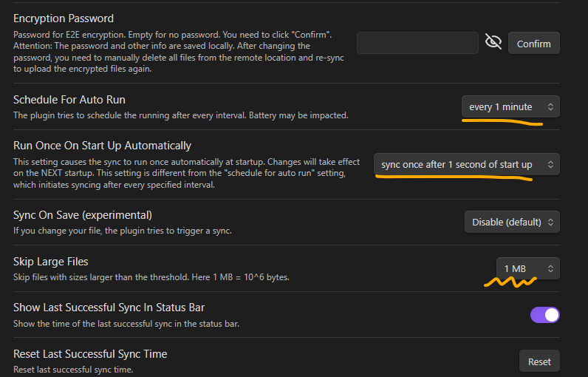This screenshot has width=588, height=377.
Task: Click Show Last Successful Sync In Status Bar label
Action: tap(109, 308)
